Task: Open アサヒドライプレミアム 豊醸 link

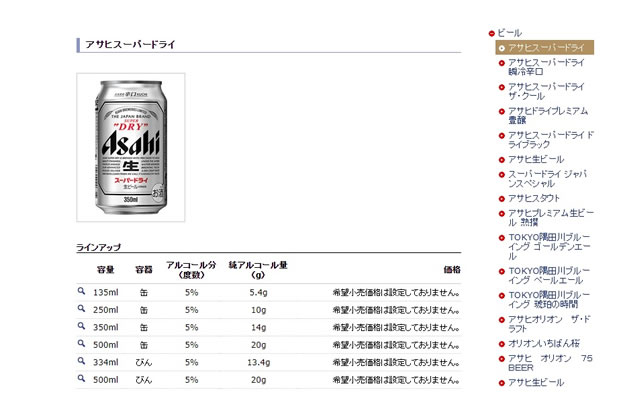Action: tap(548, 116)
